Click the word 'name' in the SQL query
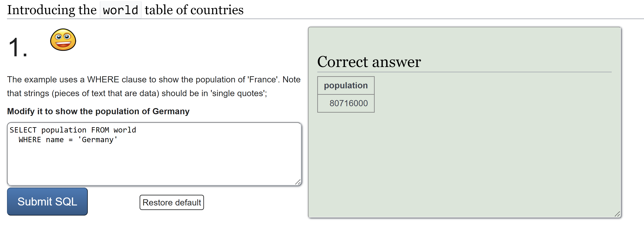The image size is (644, 233). 55,140
